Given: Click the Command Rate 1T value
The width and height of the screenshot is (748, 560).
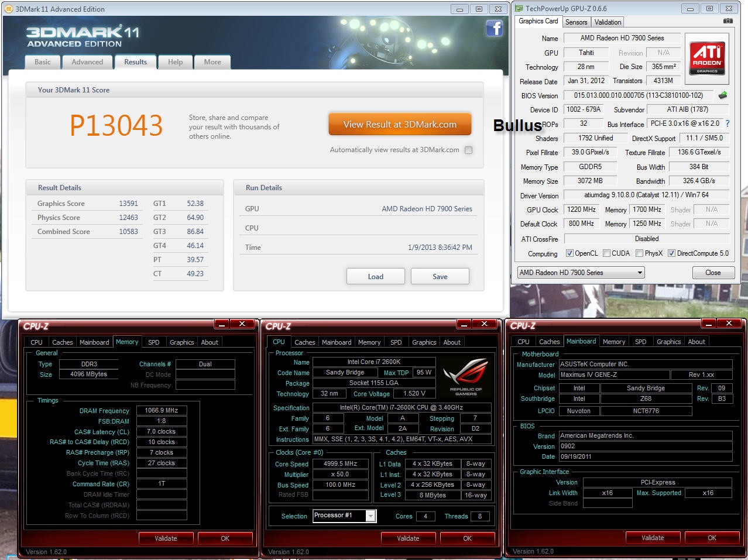Looking at the screenshot, I should [x=162, y=484].
